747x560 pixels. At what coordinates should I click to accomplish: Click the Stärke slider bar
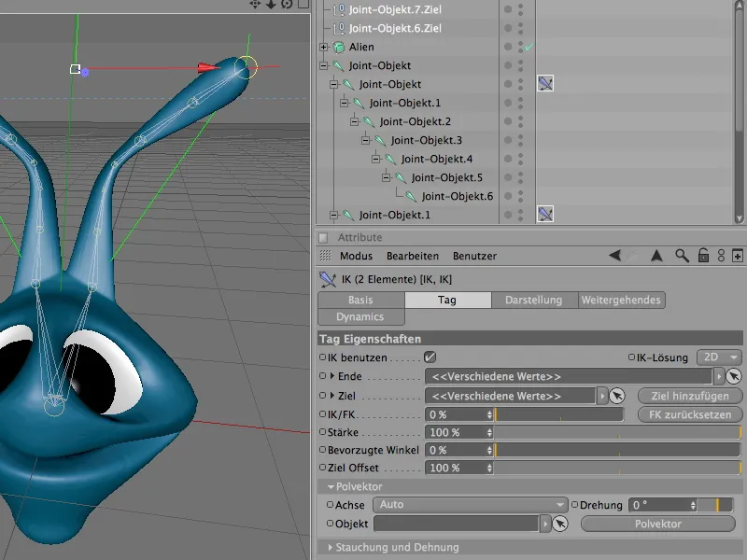click(x=617, y=432)
